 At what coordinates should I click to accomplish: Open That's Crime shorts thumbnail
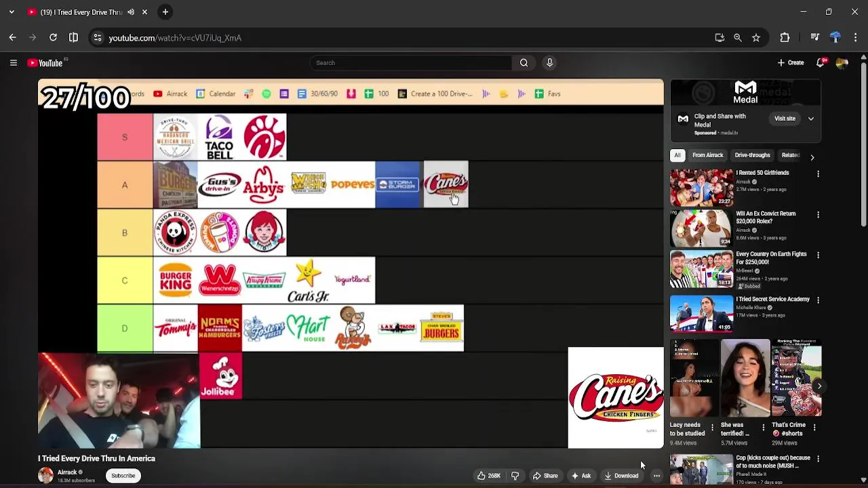click(796, 378)
